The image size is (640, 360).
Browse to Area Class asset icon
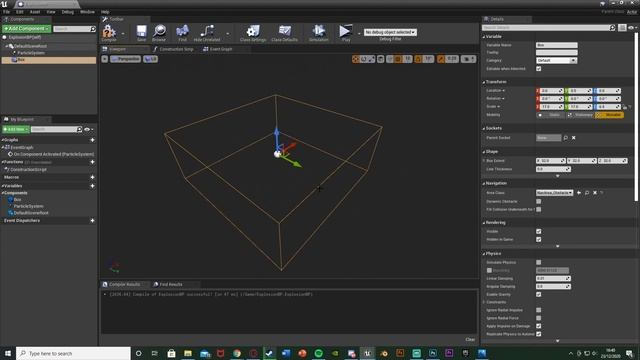[587, 193]
